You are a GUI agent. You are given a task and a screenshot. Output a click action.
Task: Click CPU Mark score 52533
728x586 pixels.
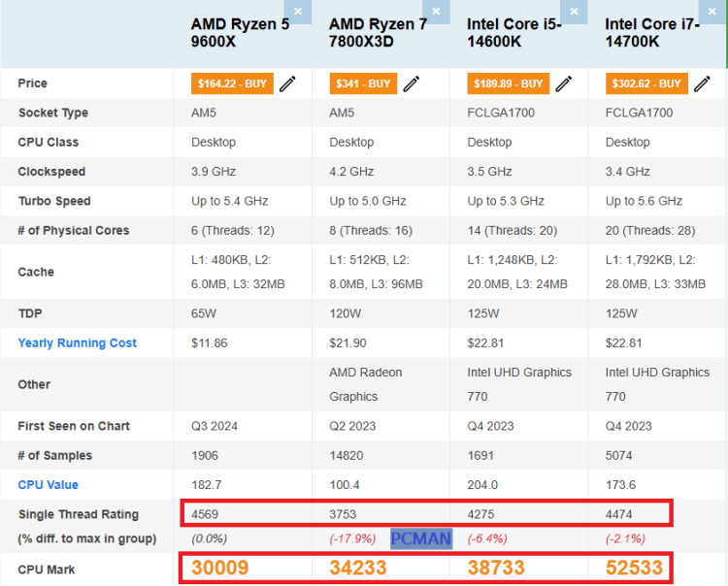point(634,568)
